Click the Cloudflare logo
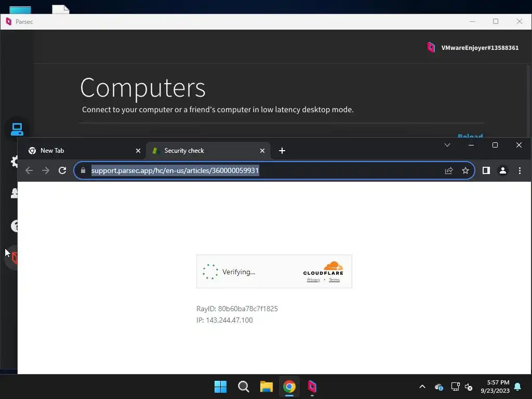532x399 pixels. tap(323, 269)
